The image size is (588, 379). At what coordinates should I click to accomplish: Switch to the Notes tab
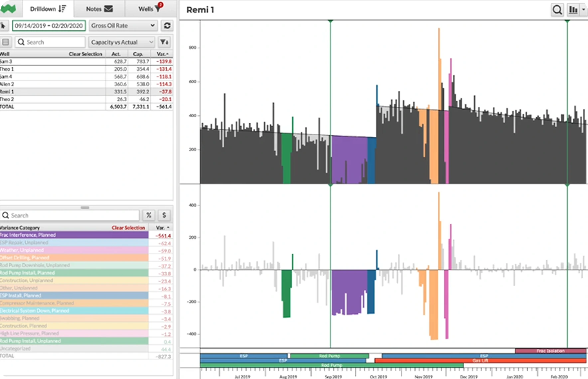99,9
